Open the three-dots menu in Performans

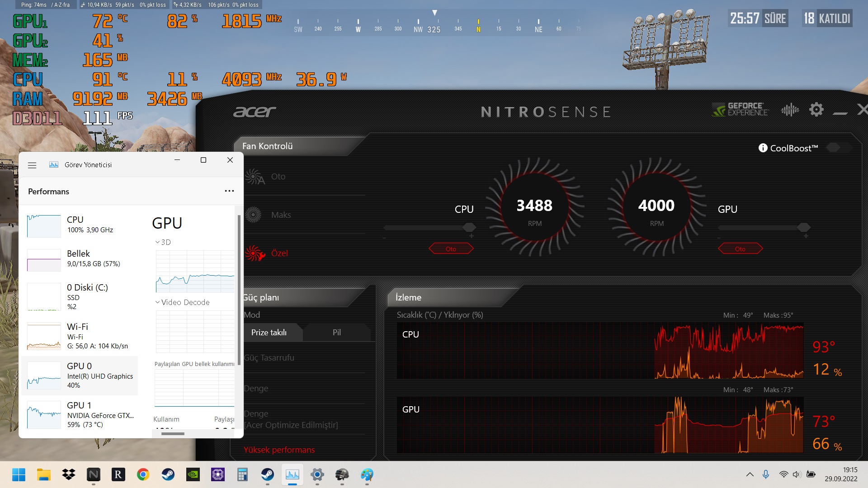229,191
